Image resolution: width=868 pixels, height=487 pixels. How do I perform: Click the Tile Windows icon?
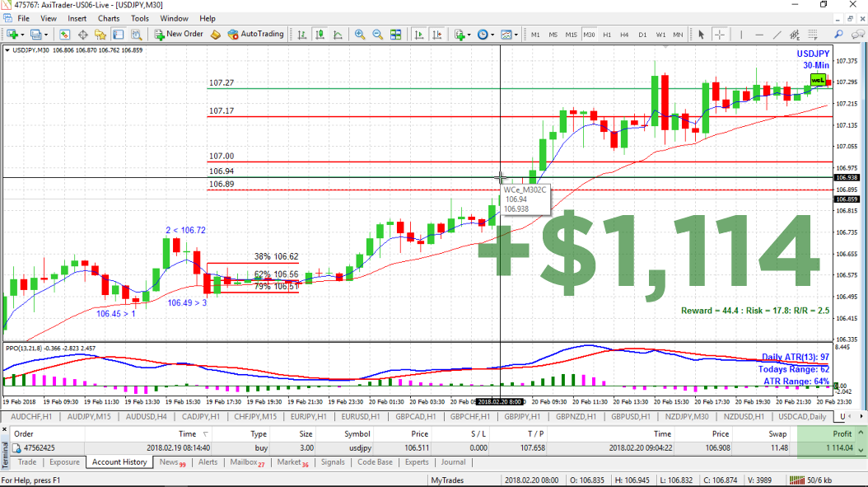click(396, 35)
